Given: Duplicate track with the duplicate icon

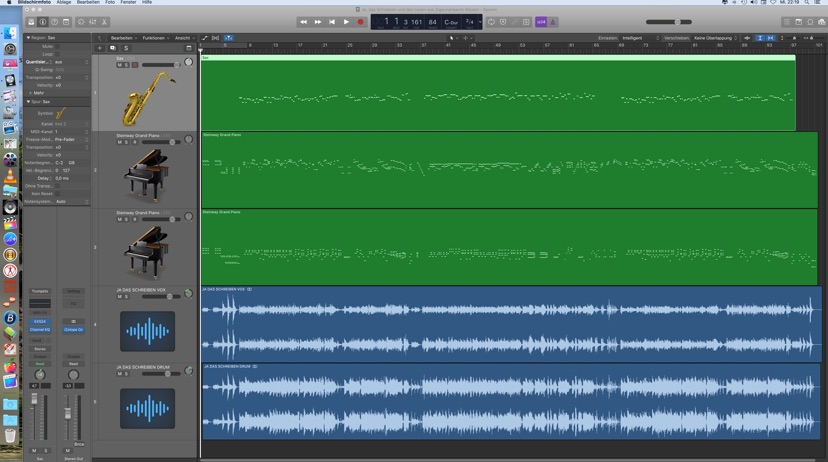Looking at the screenshot, I should (112, 48).
